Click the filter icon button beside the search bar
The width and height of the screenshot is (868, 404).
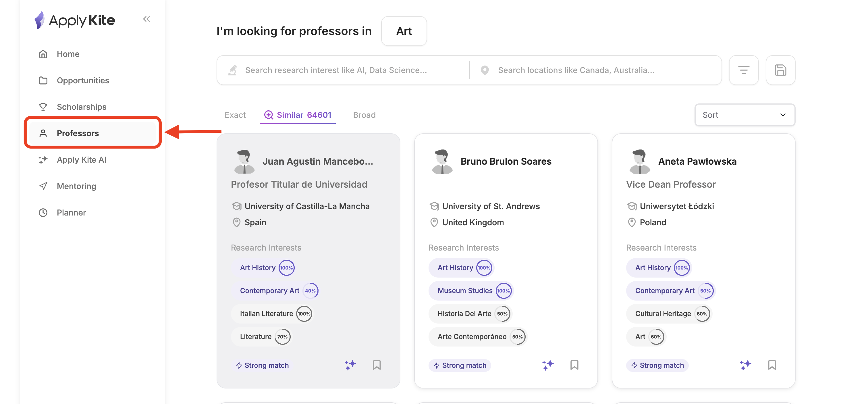[x=743, y=70]
